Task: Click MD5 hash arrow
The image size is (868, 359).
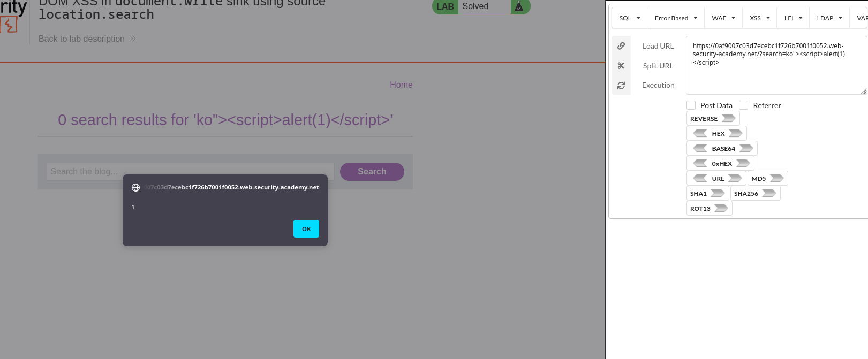Action: tap(777, 178)
